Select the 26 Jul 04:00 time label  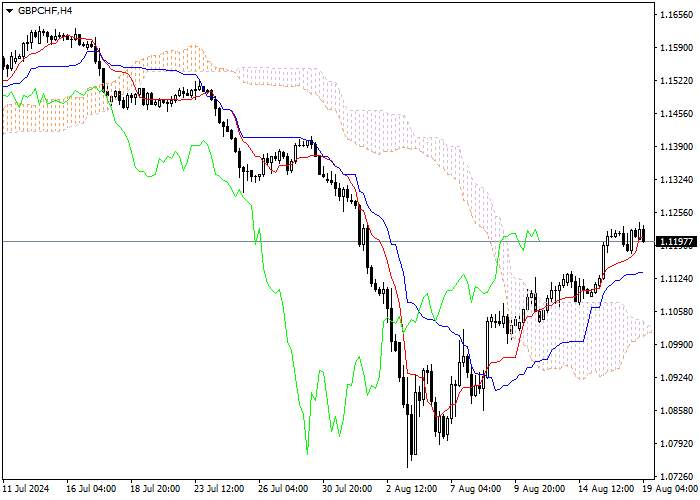[284, 489]
